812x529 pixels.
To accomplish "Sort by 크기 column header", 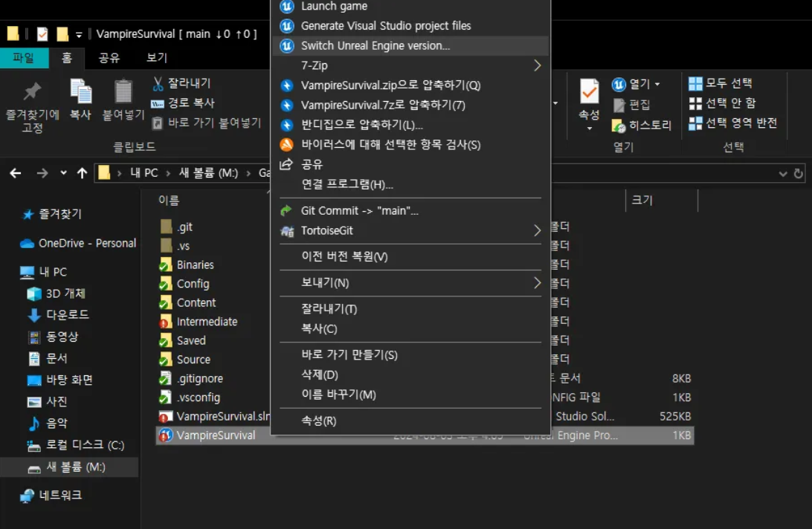I will tap(642, 200).
